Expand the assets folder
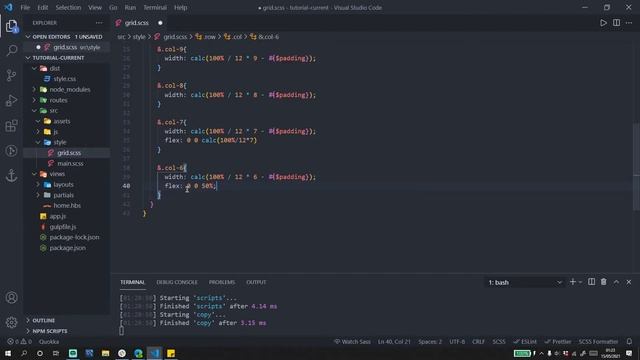 (67, 121)
